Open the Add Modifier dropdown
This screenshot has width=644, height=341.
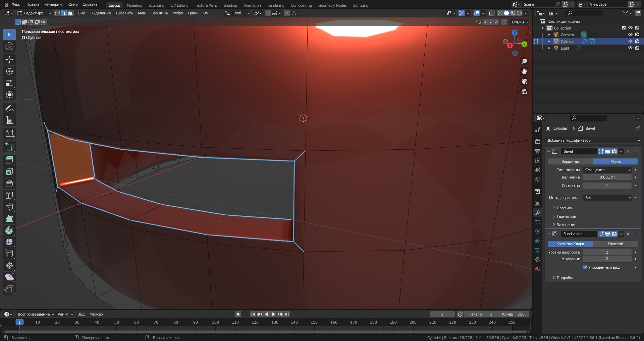click(x=593, y=140)
